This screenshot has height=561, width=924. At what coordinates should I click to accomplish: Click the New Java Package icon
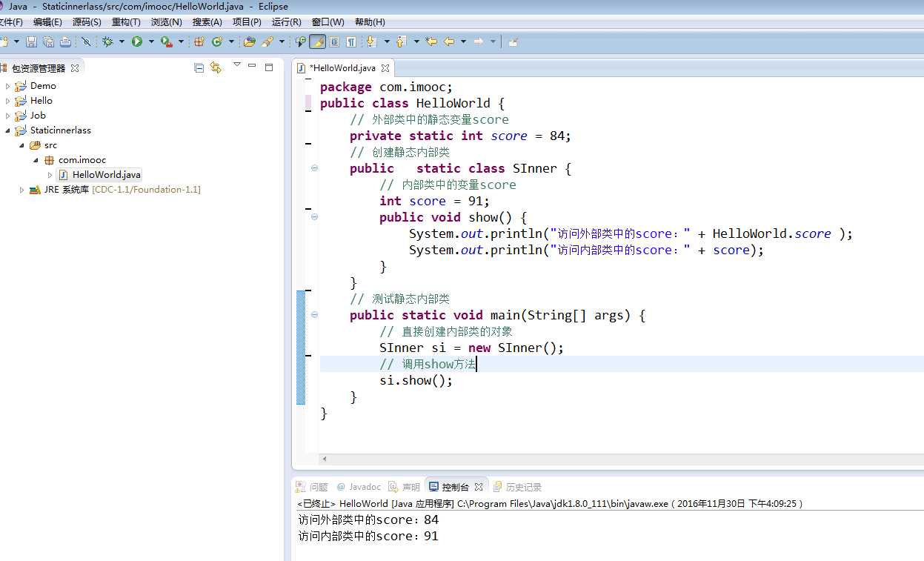199,42
